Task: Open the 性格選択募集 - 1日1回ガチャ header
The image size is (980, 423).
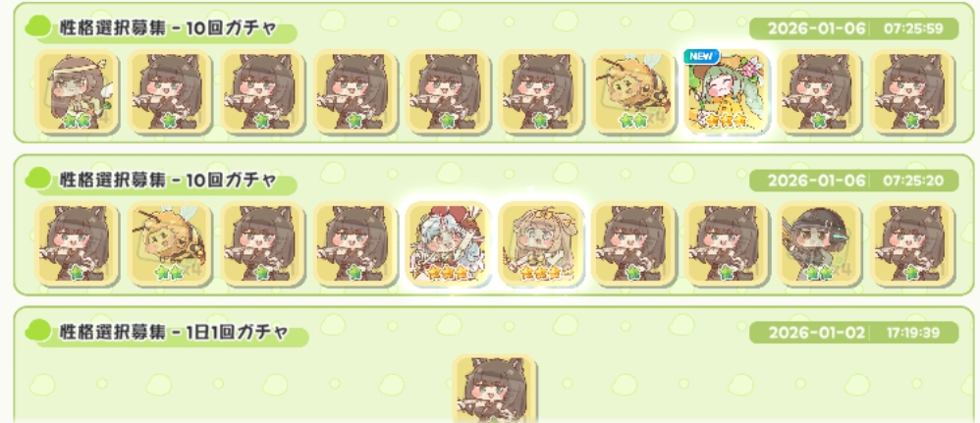Action: click(x=174, y=332)
